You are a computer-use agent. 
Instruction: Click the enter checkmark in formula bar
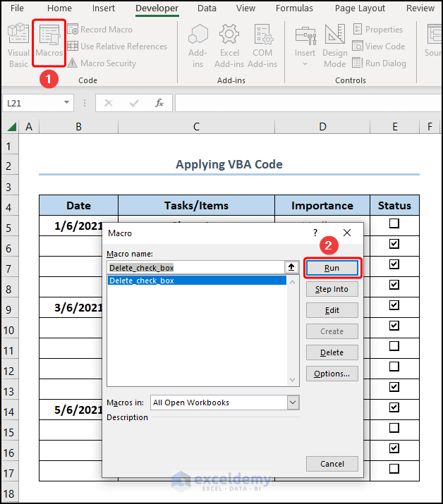click(134, 103)
